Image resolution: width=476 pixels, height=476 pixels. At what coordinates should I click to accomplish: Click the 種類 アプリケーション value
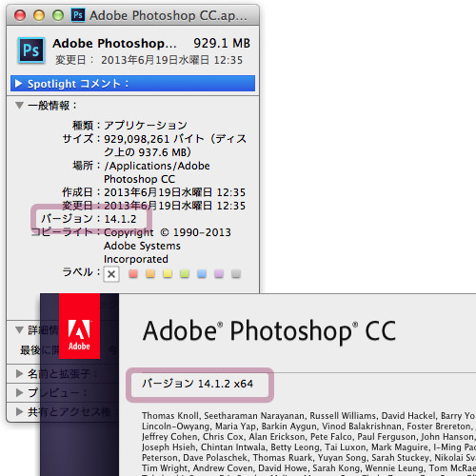146,126
